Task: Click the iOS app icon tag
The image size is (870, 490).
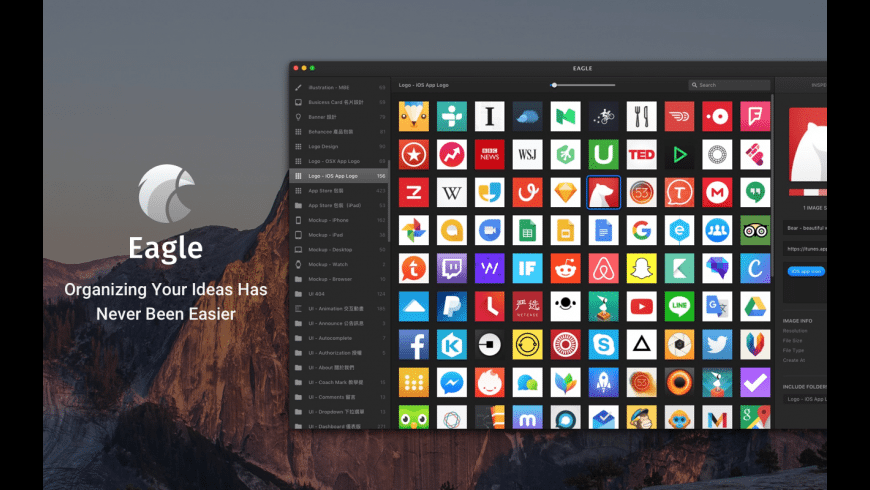Action: pos(806,271)
